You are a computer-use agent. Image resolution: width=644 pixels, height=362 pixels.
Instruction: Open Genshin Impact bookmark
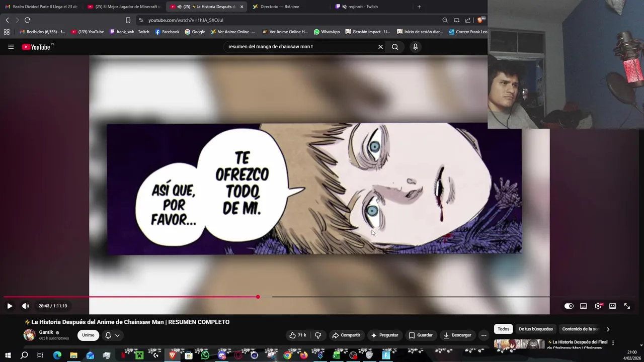(x=367, y=32)
